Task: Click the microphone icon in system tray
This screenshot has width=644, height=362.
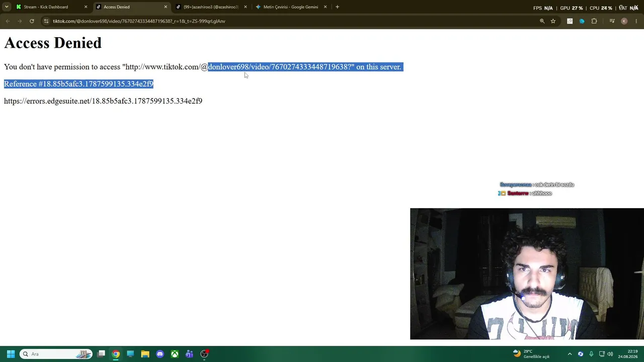Action: (x=591, y=354)
